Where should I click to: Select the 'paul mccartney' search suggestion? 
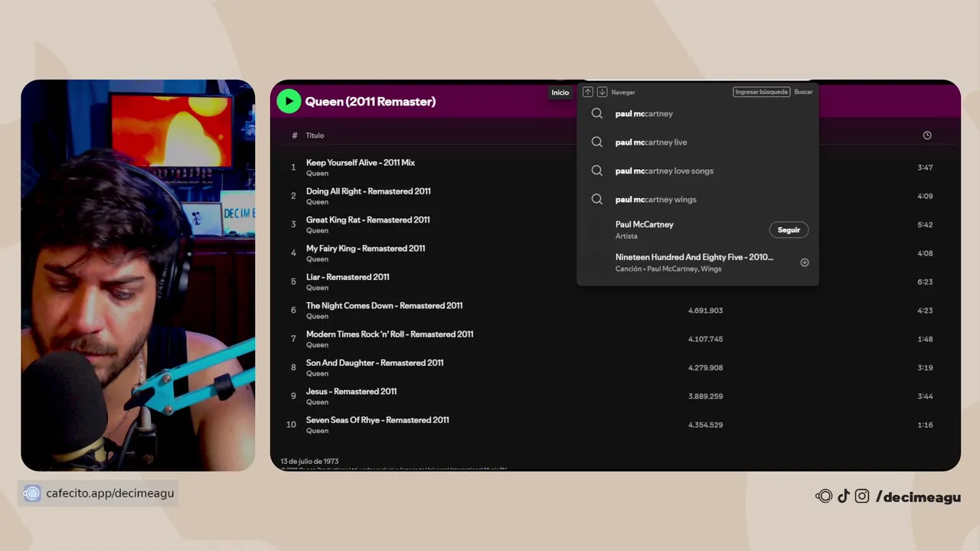[x=644, y=113]
